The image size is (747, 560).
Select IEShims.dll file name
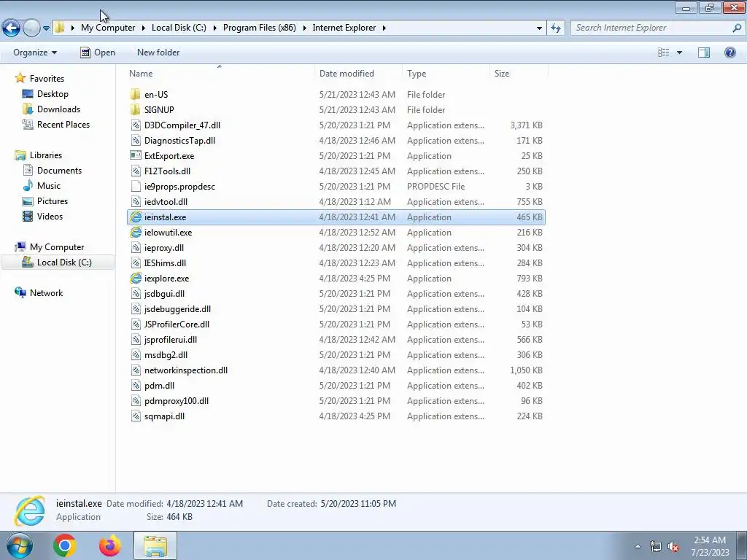click(165, 262)
